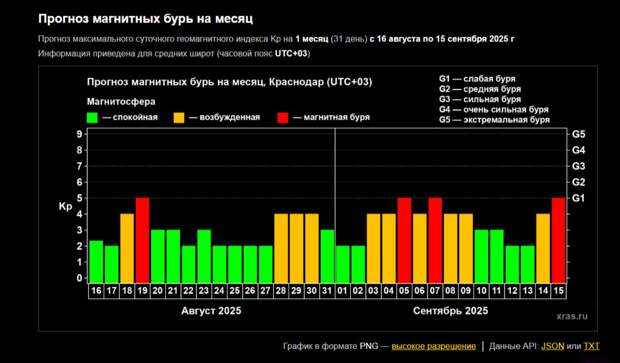Click date label 01 on the axis
This screenshot has height=363, width=620.
tap(342, 291)
